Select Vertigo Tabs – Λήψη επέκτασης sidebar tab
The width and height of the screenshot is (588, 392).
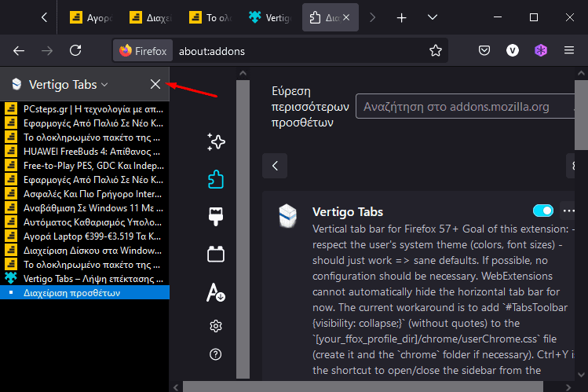(85, 279)
